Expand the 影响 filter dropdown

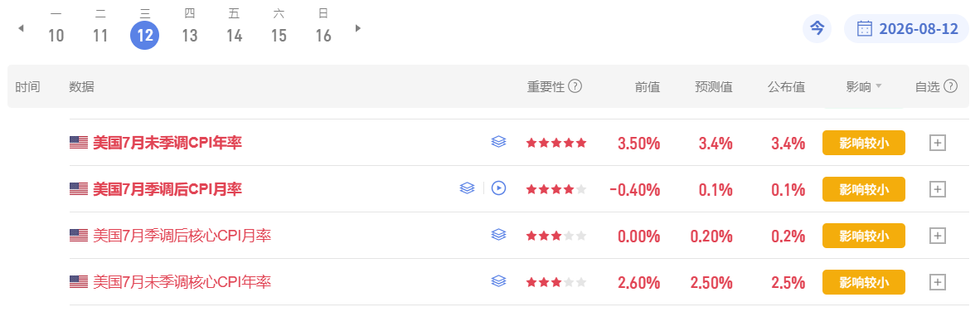[x=864, y=87]
